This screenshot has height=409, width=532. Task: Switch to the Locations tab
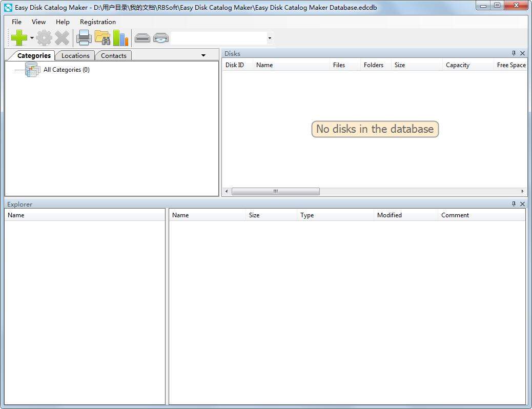(x=75, y=55)
